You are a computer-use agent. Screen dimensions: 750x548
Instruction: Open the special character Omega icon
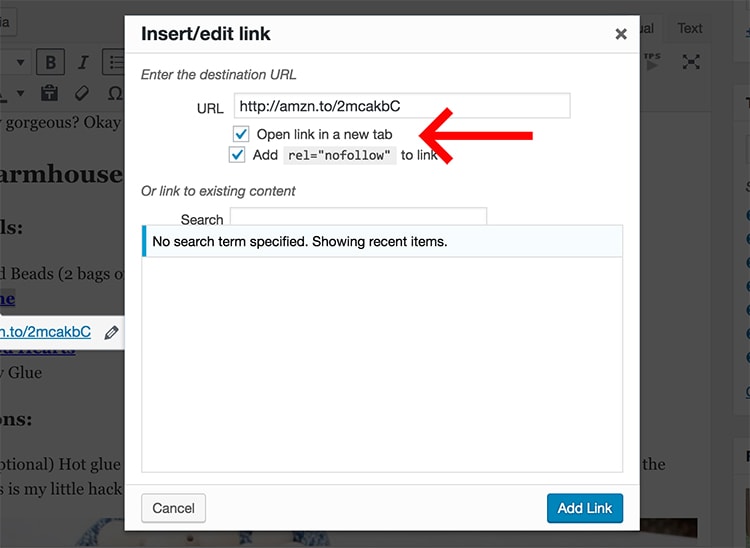click(114, 93)
